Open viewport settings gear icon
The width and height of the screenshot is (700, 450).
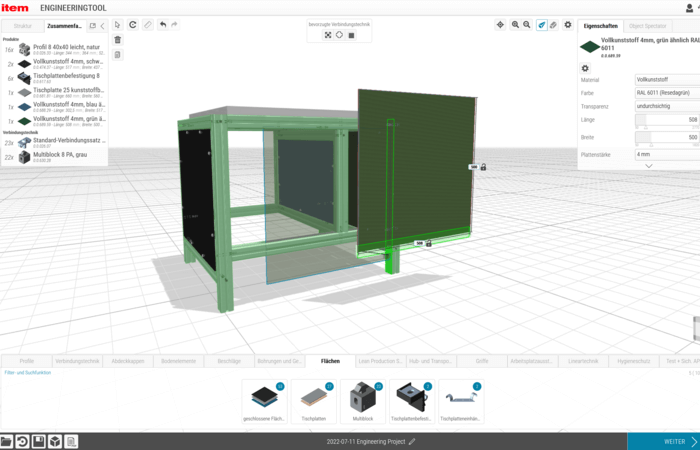(x=568, y=24)
